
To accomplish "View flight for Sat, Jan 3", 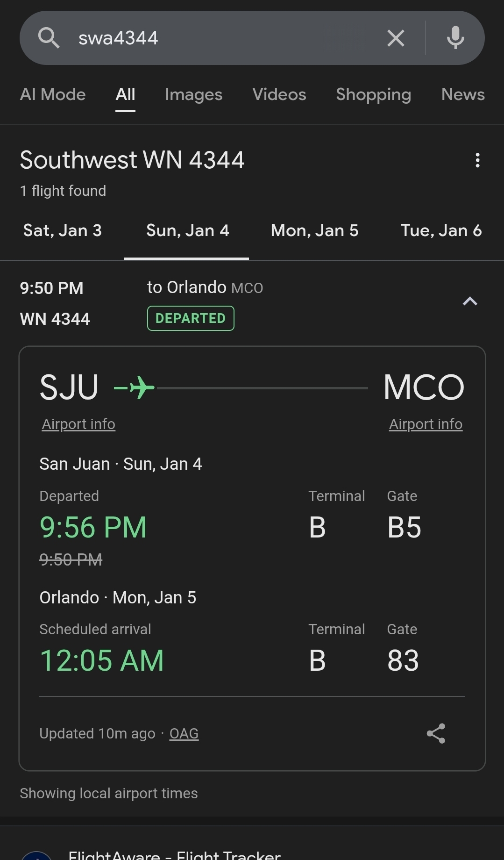I will [x=63, y=230].
